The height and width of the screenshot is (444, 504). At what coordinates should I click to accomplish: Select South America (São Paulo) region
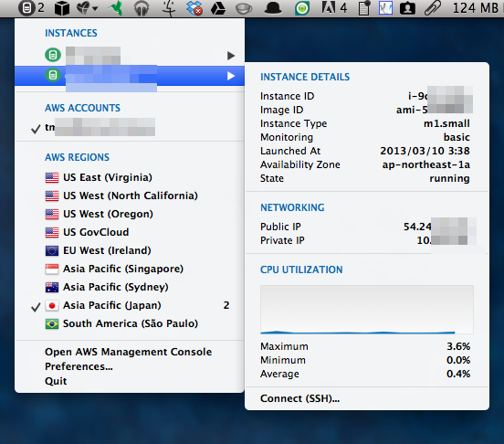click(130, 323)
